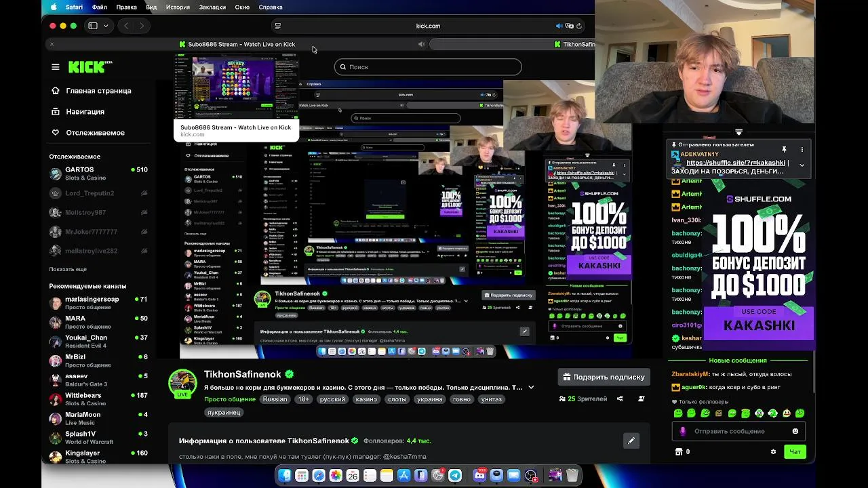Open the share icon beside viewer count

620,399
